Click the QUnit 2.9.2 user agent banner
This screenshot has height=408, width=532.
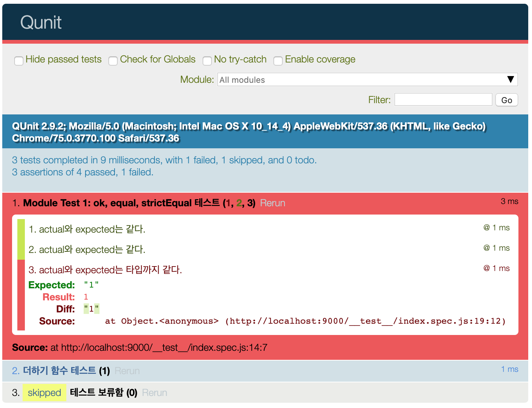(x=265, y=132)
